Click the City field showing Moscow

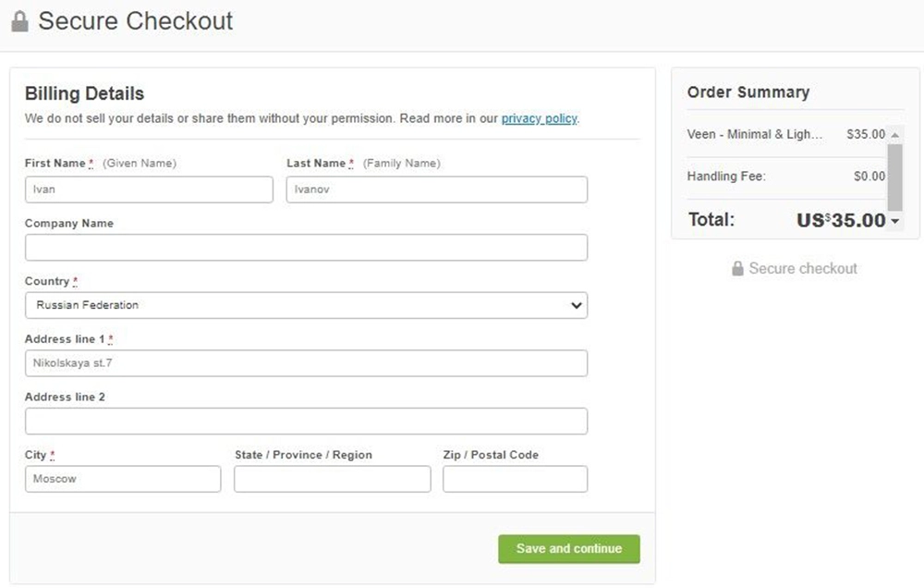pyautogui.click(x=123, y=479)
